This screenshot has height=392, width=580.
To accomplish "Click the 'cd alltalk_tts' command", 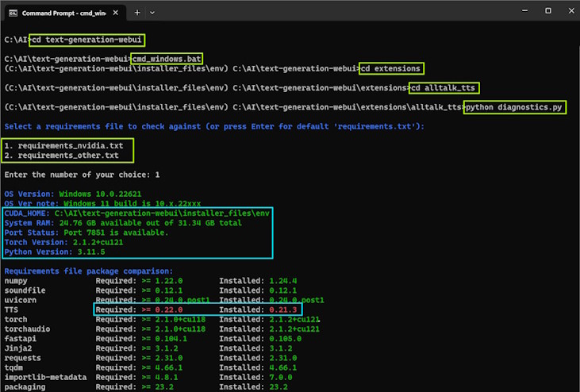I will pos(444,87).
